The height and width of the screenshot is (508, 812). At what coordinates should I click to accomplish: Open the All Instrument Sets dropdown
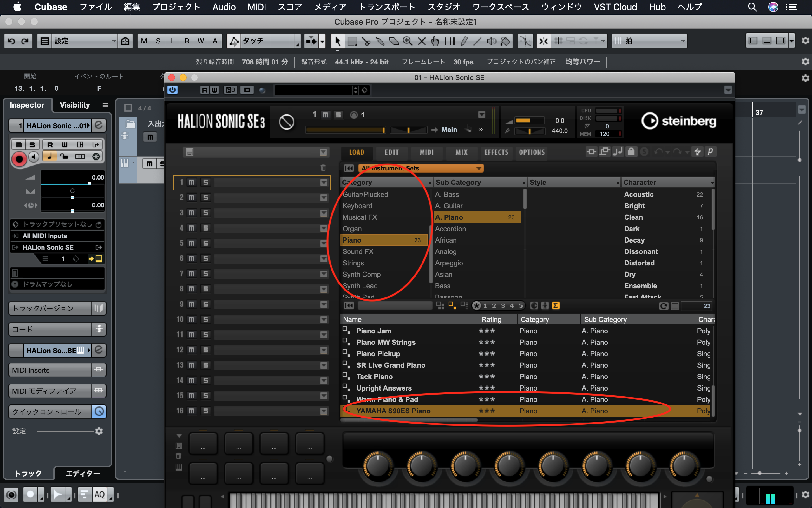(x=421, y=168)
